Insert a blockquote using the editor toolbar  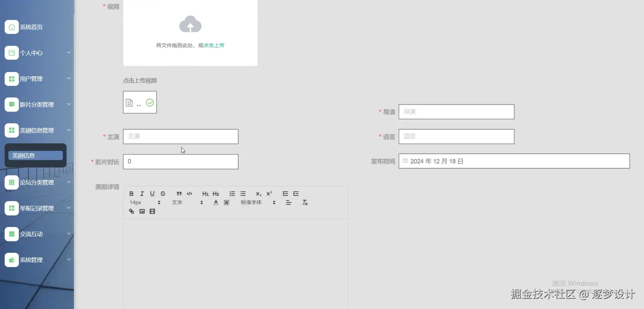(x=178, y=193)
